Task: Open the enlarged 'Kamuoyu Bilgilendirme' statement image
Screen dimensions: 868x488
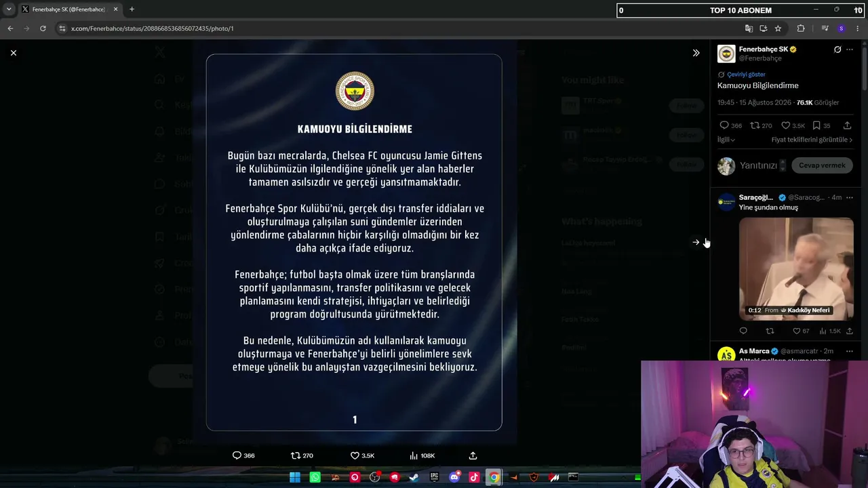Action: [354, 243]
